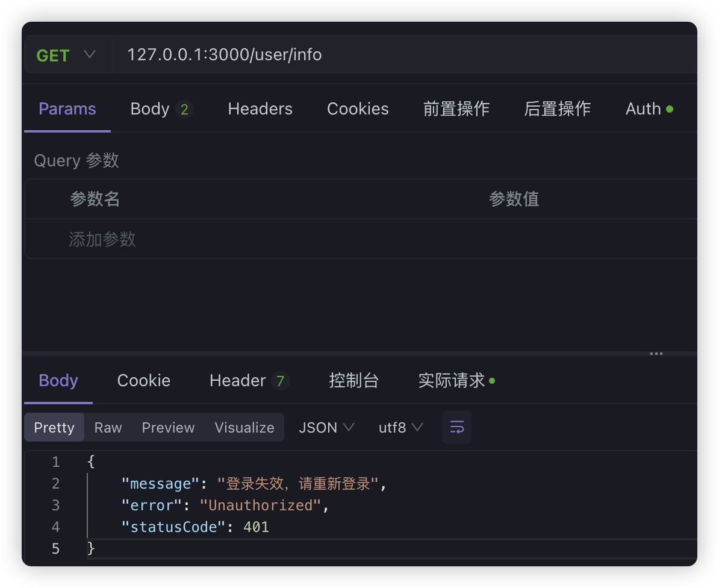Open the response Cookie tab
This screenshot has width=719, height=588.
[x=144, y=381]
